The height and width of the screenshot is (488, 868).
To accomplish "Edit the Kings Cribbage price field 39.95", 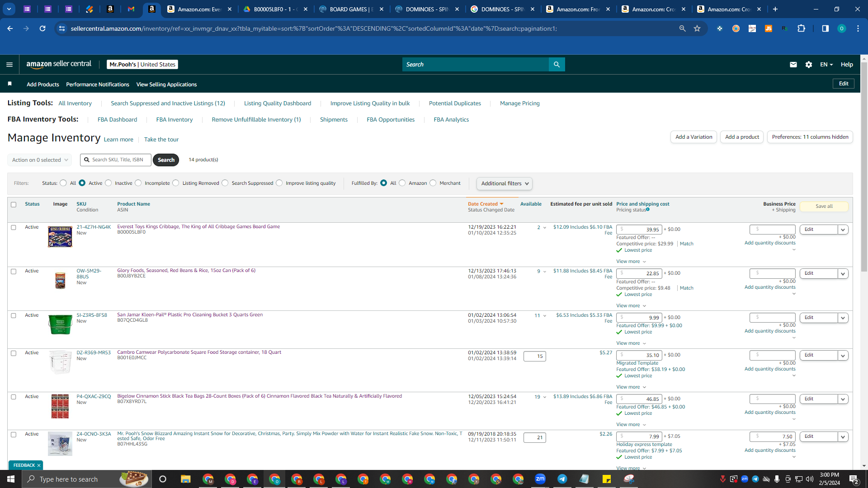I will (639, 230).
